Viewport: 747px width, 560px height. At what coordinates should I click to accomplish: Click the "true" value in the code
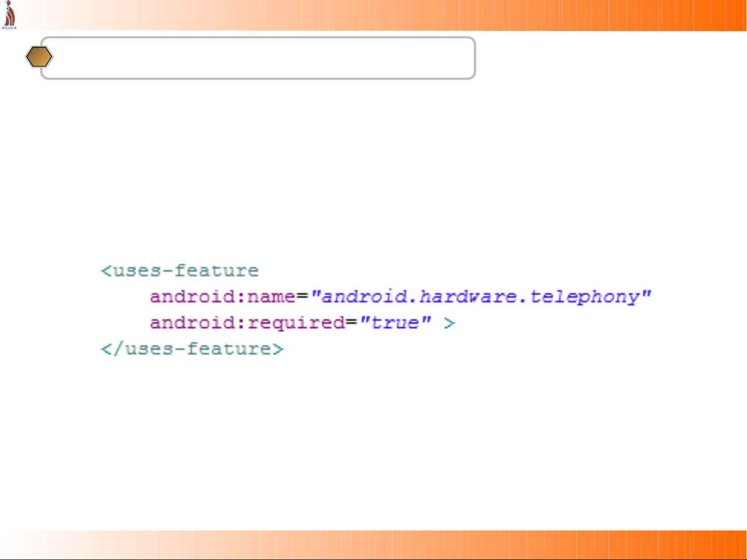click(396, 323)
